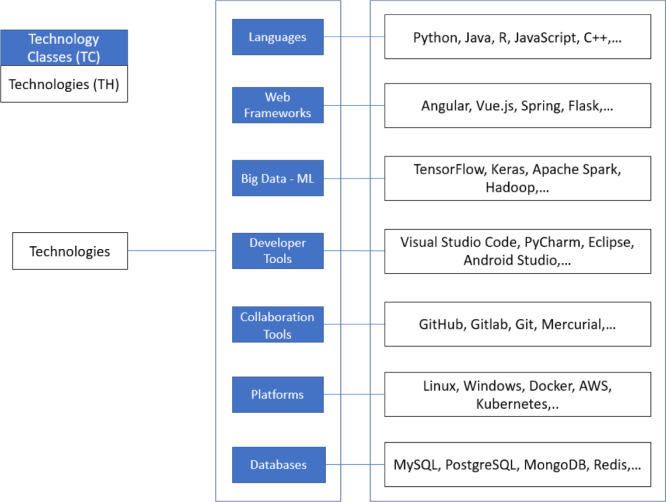Image resolution: width=666 pixels, height=502 pixels.
Task: Select the Developer Tools class box
Action: [x=278, y=251]
